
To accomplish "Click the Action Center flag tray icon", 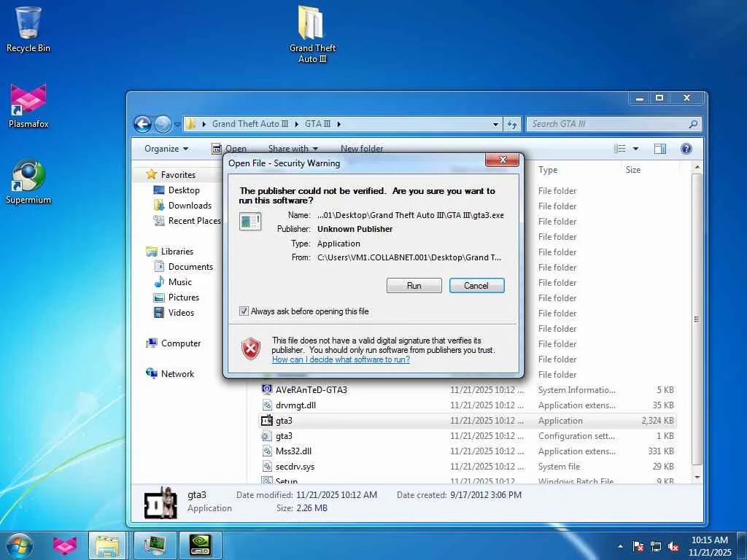I will coord(638,546).
